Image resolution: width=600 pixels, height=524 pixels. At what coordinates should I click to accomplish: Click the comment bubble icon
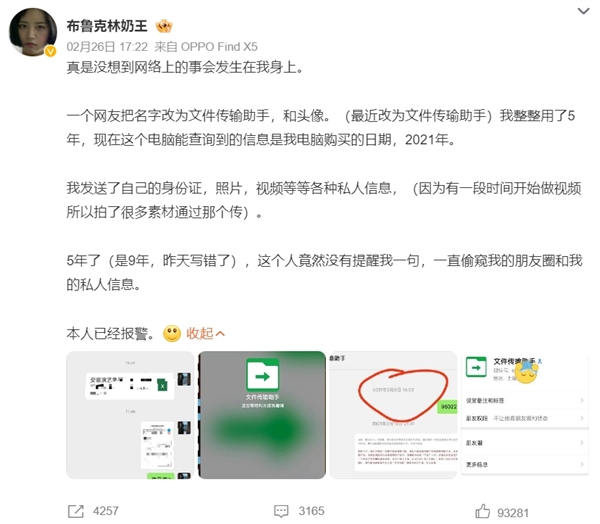281,511
